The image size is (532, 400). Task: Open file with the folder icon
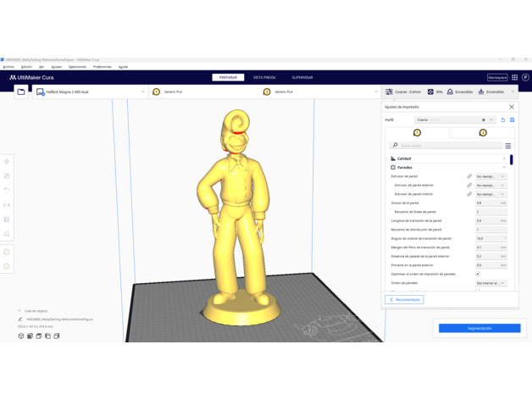point(21,92)
